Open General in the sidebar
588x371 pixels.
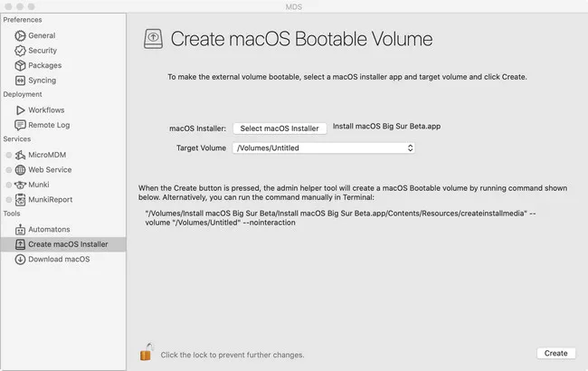[x=42, y=35]
